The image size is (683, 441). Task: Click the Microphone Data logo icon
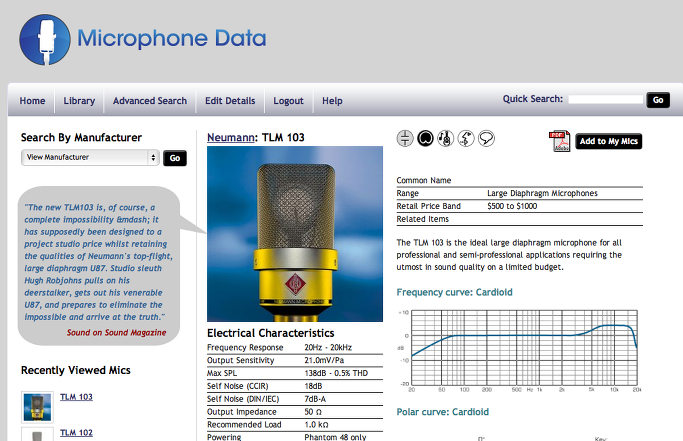[x=45, y=40]
